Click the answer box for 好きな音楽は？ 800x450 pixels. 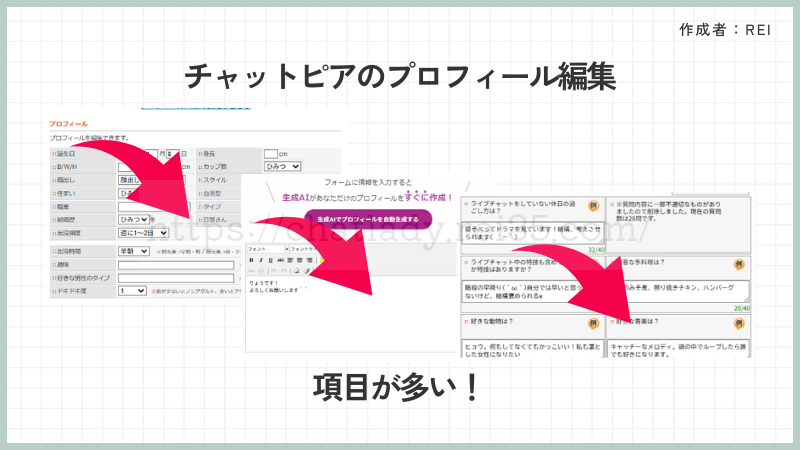679,348
